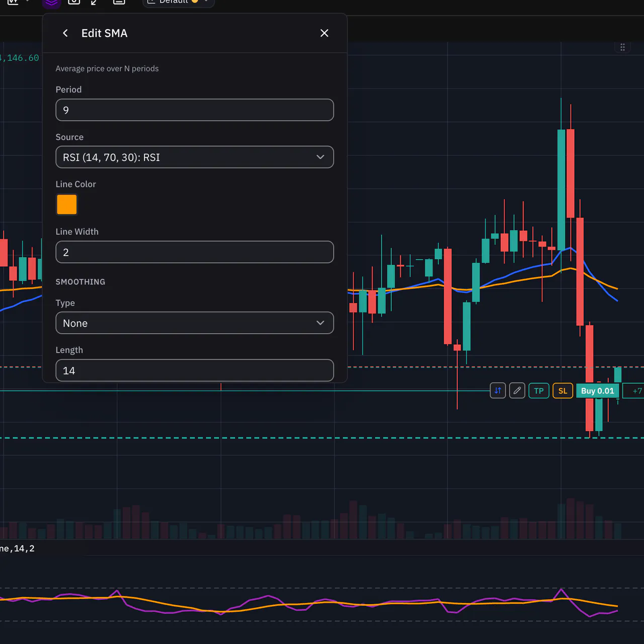This screenshot has height=644, width=644.
Task: Click the dotted grip handle icon on chart
Action: pyautogui.click(x=623, y=47)
